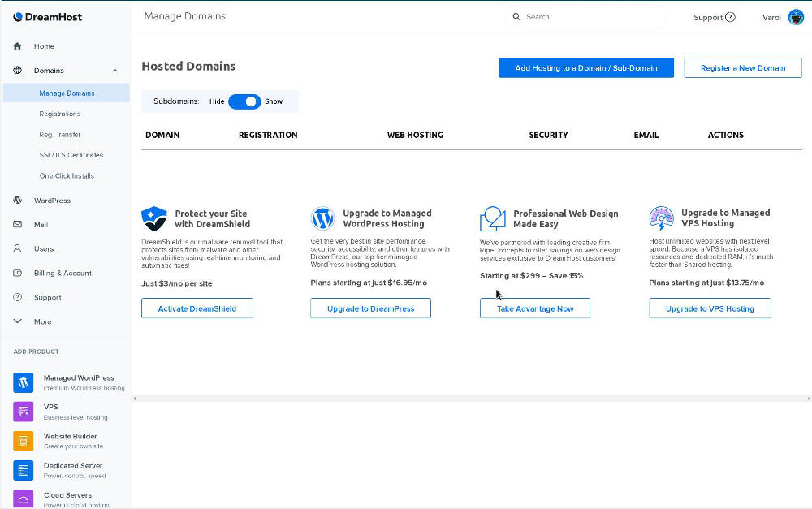Click the Billing & Account icon
812x509 pixels.
(x=18, y=273)
